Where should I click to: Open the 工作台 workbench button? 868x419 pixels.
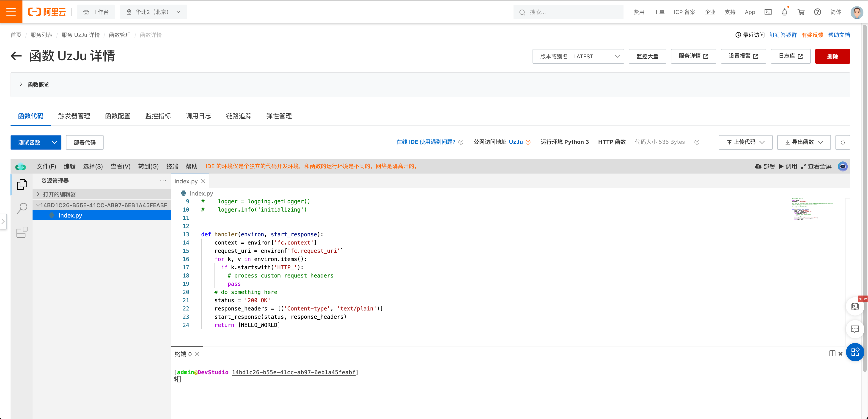(96, 12)
